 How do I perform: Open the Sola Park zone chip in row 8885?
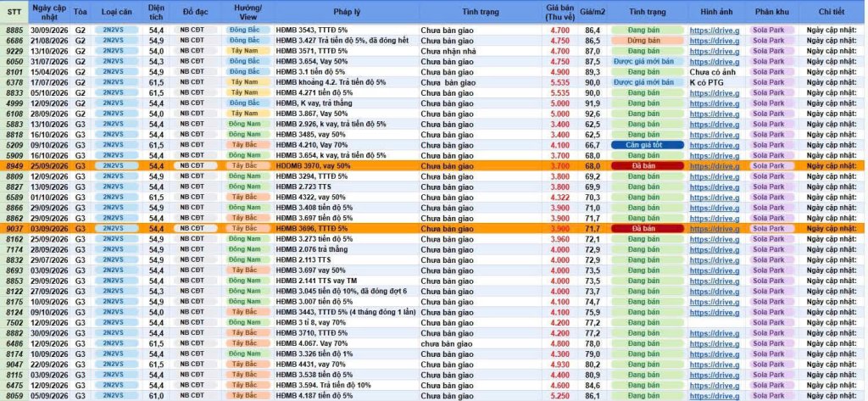(772, 30)
